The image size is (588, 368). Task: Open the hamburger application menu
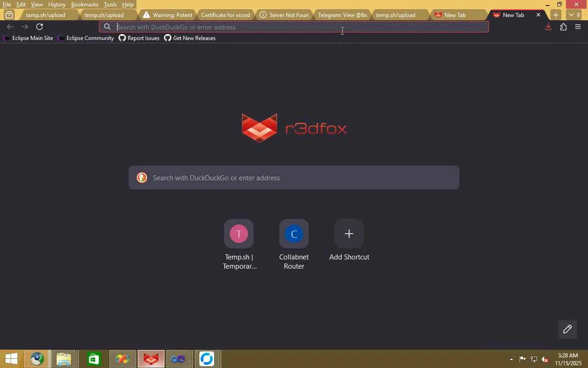pyautogui.click(x=578, y=27)
